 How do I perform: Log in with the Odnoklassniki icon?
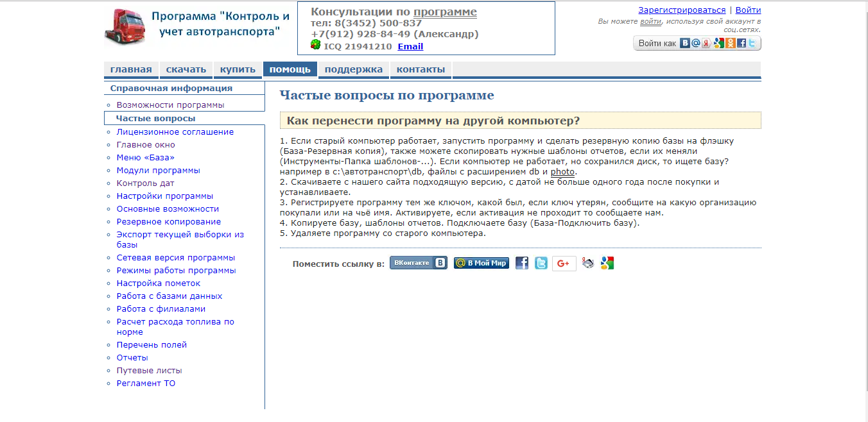[730, 43]
